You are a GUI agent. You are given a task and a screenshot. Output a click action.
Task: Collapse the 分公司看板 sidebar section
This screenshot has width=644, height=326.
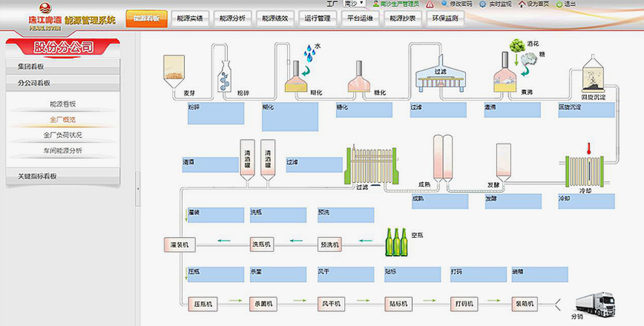pyautogui.click(x=68, y=84)
